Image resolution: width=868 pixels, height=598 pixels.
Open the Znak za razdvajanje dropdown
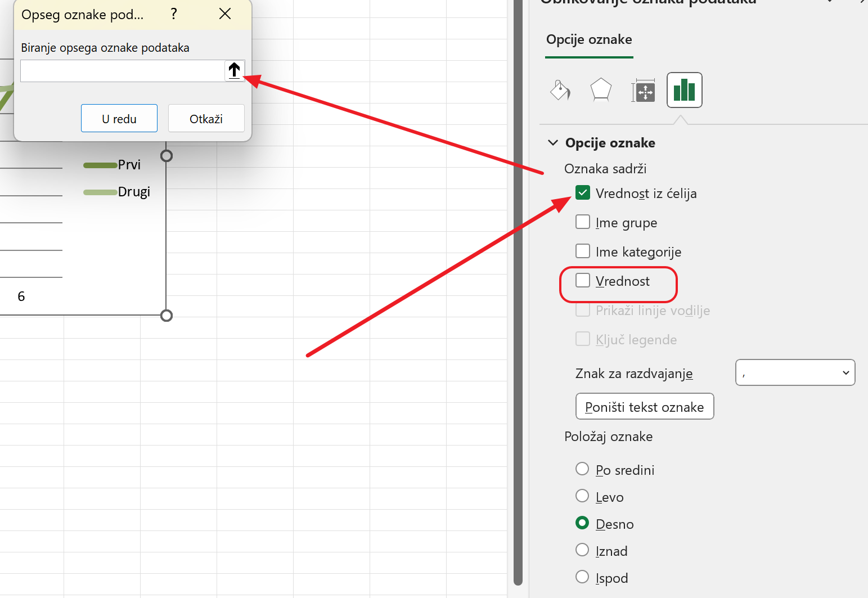(x=795, y=373)
